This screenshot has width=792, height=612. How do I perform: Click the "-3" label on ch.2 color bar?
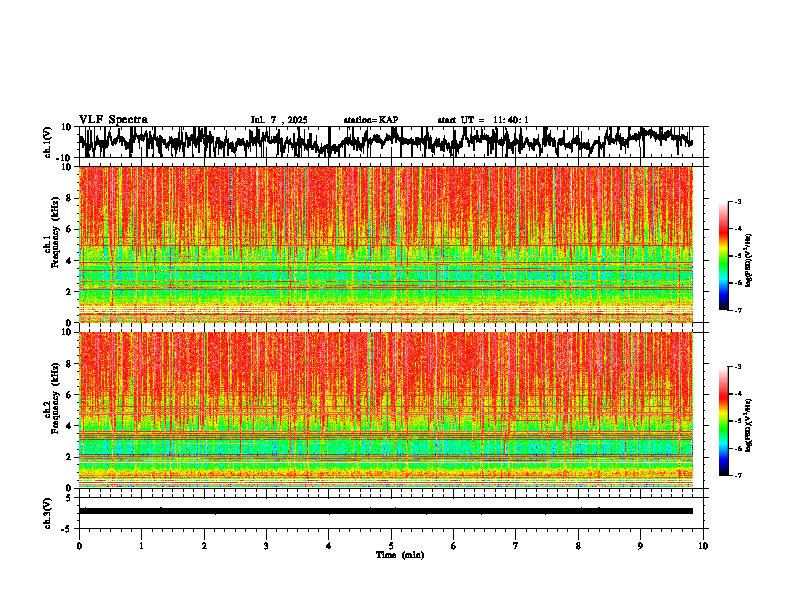coord(737,367)
